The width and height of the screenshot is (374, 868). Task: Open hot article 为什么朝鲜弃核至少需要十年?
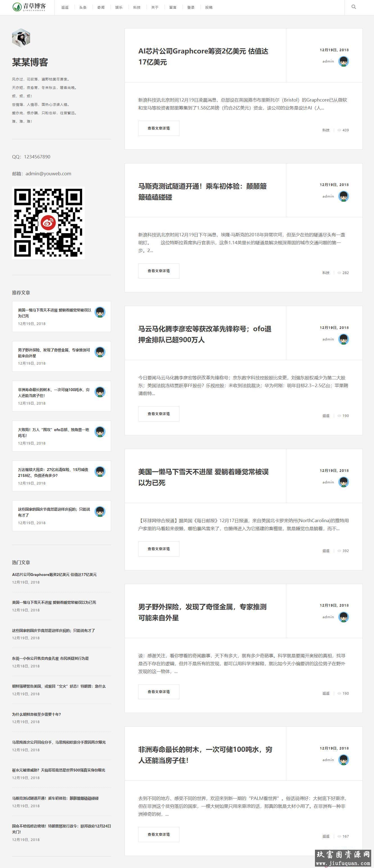(x=36, y=714)
